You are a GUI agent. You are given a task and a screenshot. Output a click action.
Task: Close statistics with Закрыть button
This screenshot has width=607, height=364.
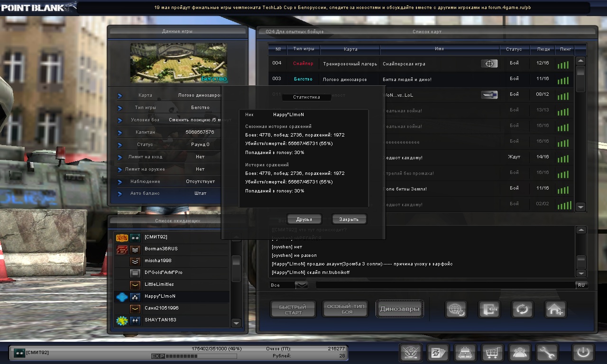click(x=349, y=219)
